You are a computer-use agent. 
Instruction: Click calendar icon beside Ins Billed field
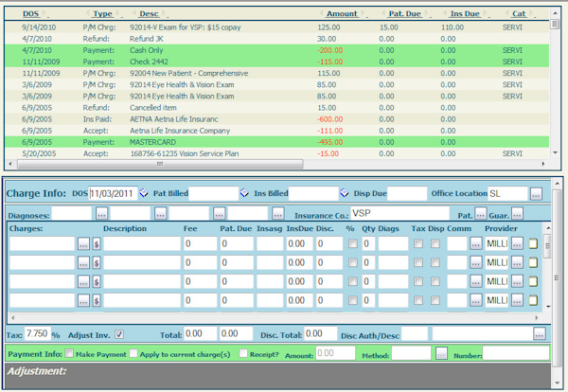pos(345,193)
